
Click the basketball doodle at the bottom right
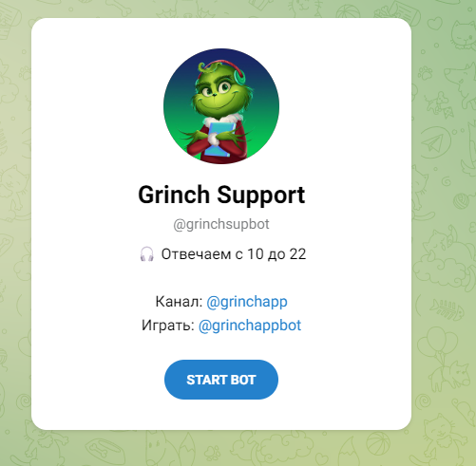378,443
